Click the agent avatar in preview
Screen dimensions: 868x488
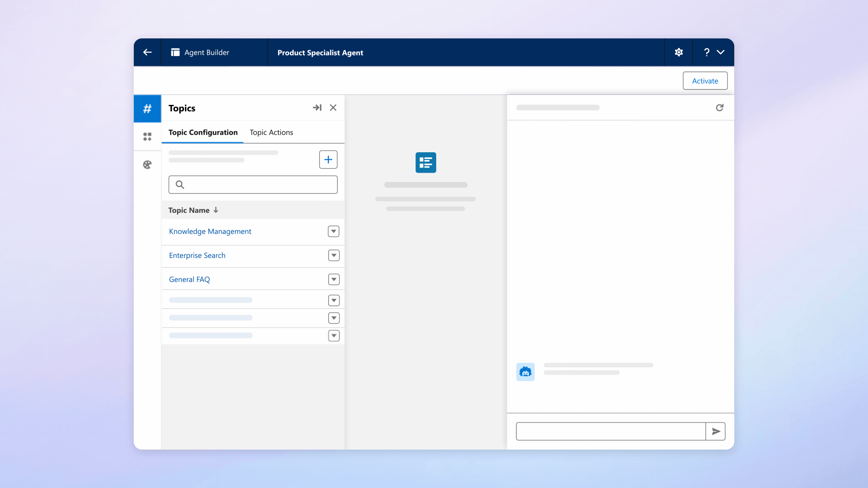point(525,372)
